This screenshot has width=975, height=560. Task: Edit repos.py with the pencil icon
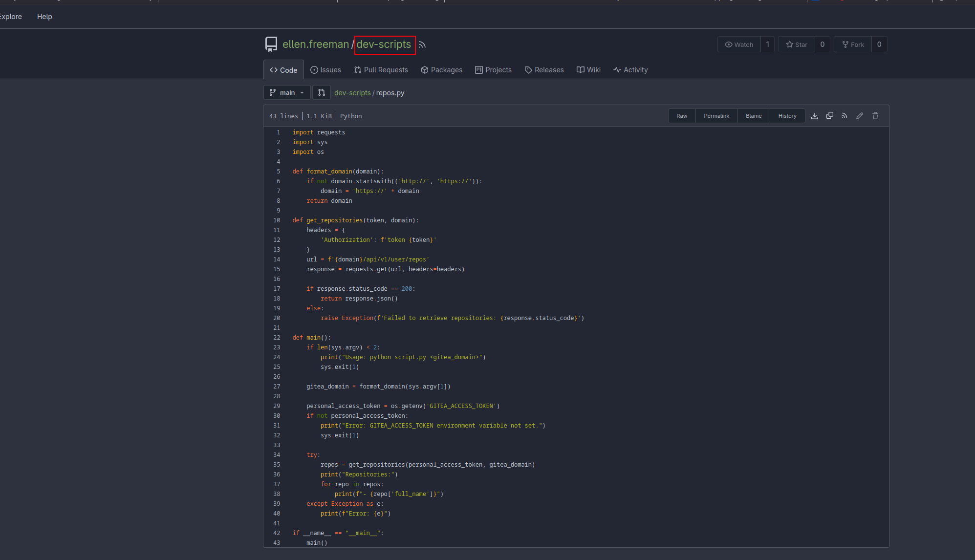860,116
